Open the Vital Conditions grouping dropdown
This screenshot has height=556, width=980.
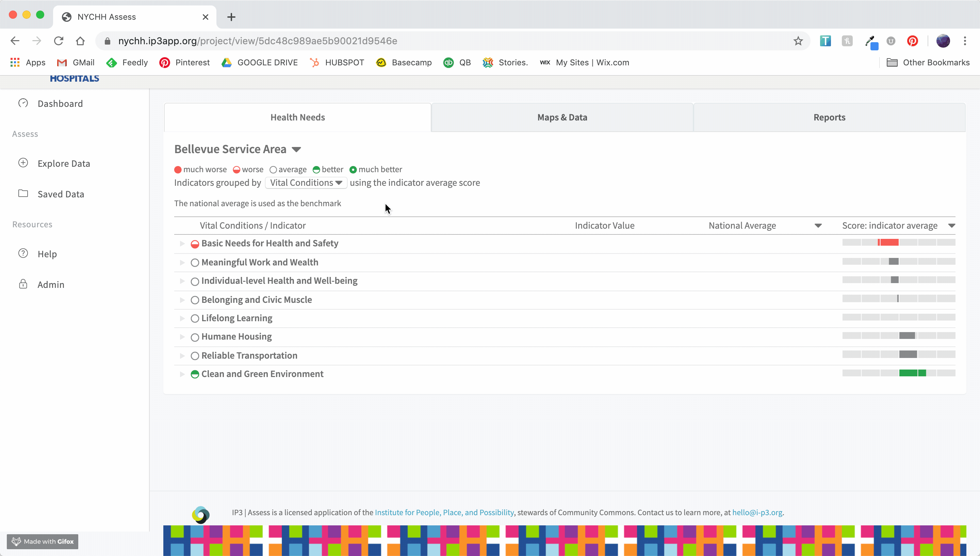tap(306, 182)
